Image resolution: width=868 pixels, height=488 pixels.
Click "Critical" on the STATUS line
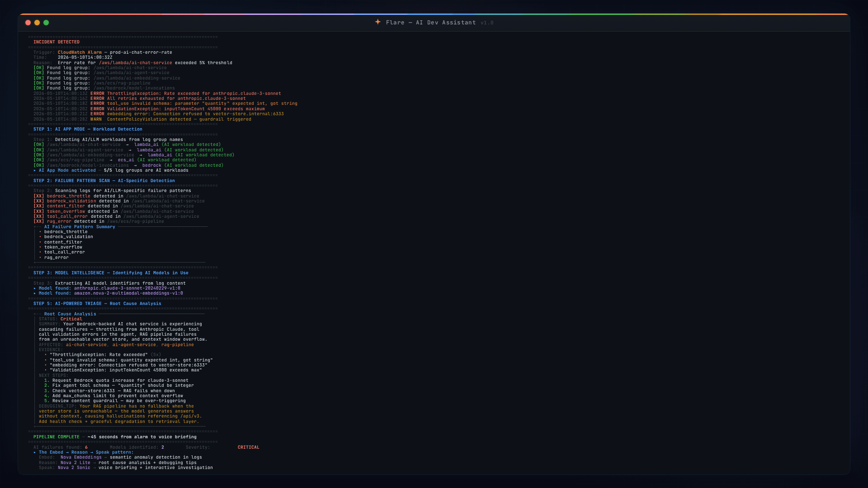point(71,319)
